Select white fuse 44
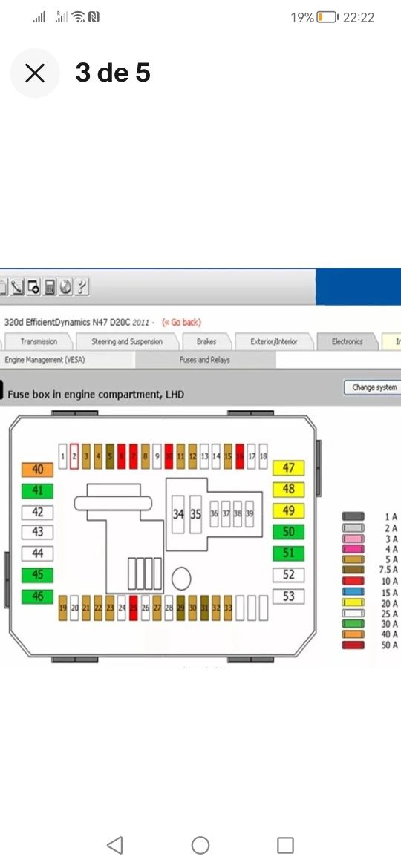Screen dimensions: 401x868 (x=37, y=553)
